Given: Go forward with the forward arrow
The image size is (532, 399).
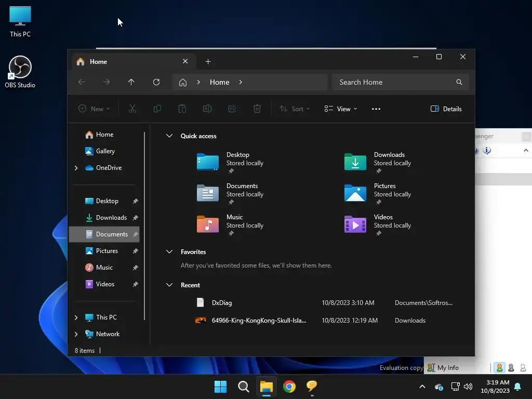Looking at the screenshot, I should tap(107, 82).
